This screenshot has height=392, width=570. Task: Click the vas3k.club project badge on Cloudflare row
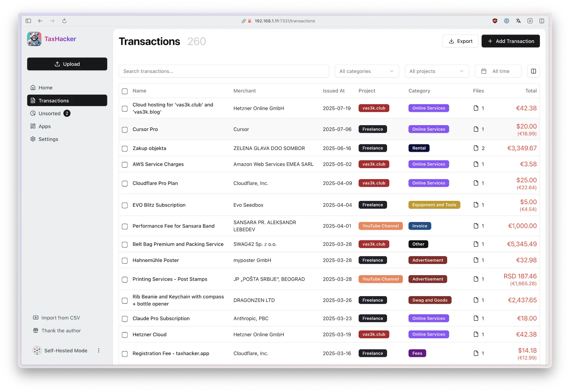(x=374, y=183)
